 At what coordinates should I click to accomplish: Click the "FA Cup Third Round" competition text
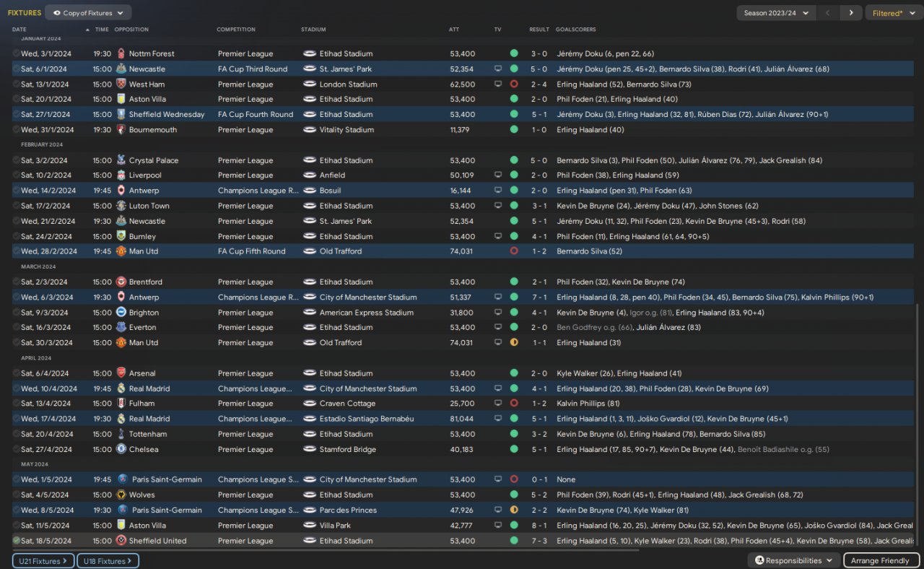[x=253, y=69]
